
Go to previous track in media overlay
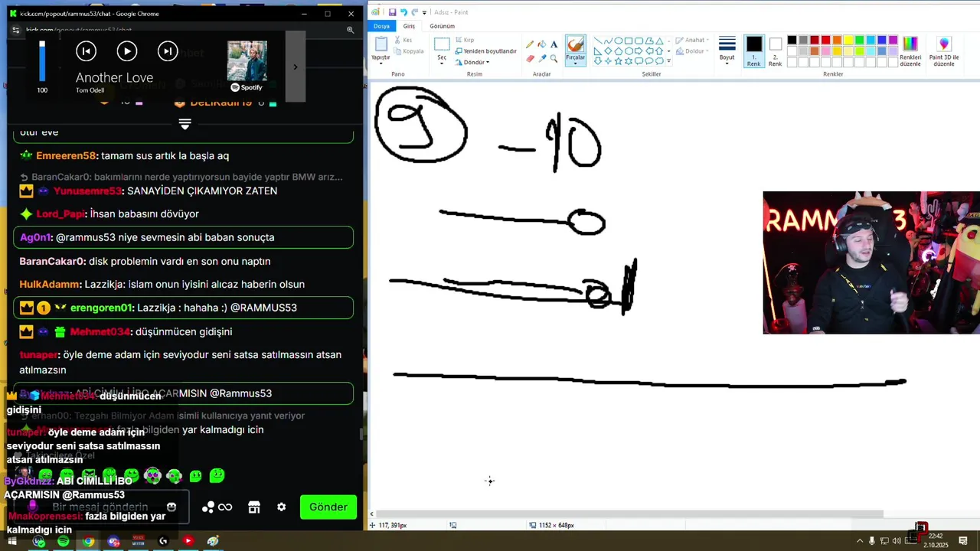point(86,51)
